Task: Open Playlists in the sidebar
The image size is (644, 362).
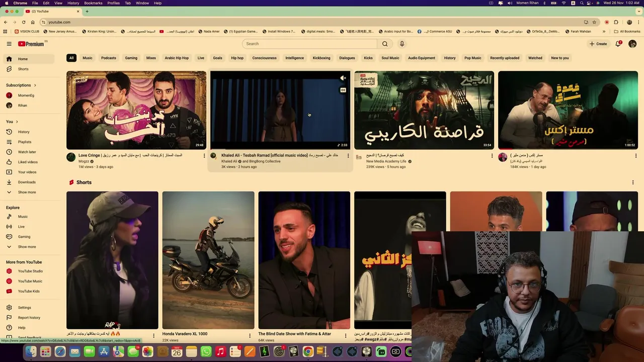Action: click(29, 142)
